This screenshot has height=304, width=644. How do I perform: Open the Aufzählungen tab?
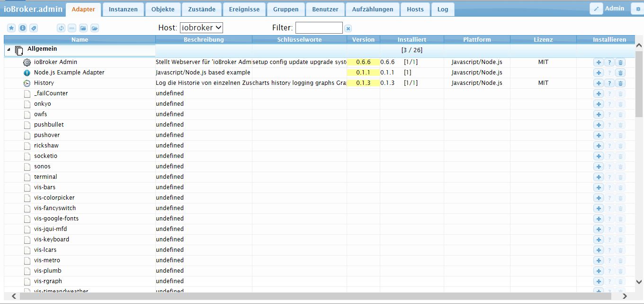[x=372, y=9]
